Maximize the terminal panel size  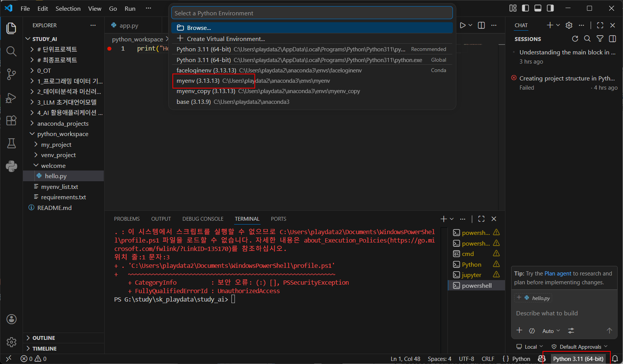point(482,219)
